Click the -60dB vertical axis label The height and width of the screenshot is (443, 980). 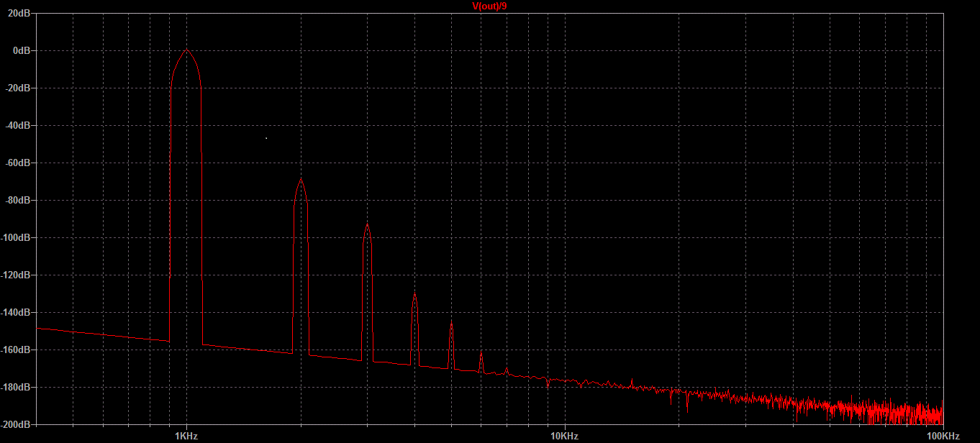(x=19, y=163)
